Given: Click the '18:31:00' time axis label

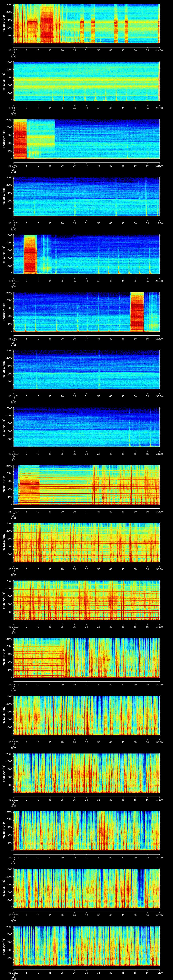Looking at the screenshot, I should tap(13, 511).
